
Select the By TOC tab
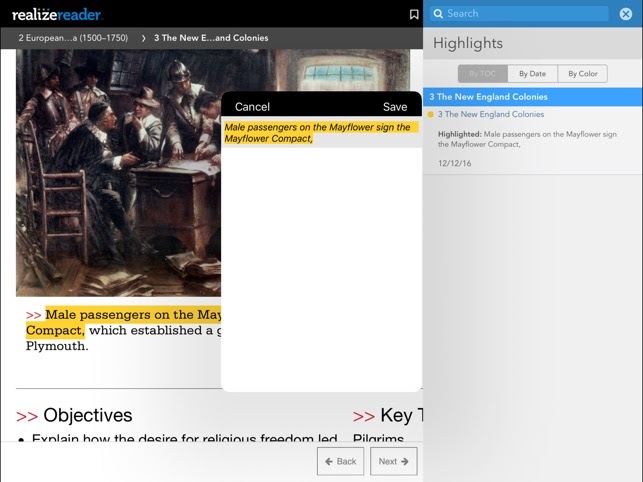(x=483, y=74)
